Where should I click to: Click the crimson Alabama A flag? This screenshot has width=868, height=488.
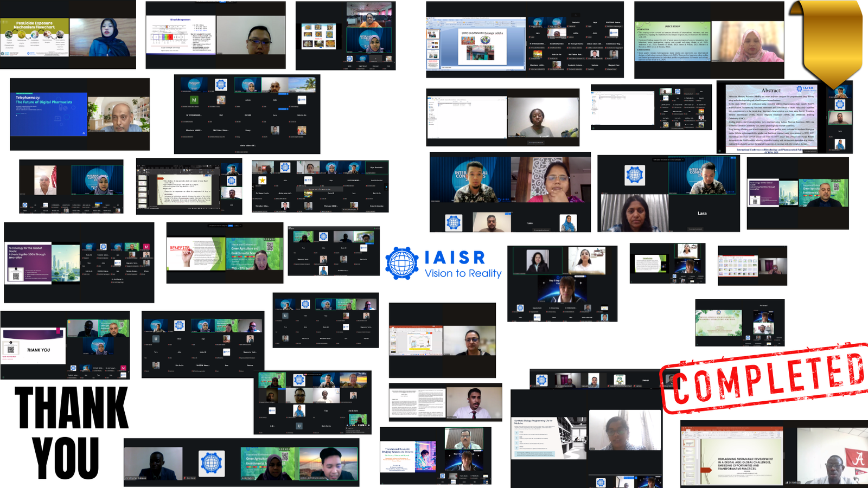[858, 459]
